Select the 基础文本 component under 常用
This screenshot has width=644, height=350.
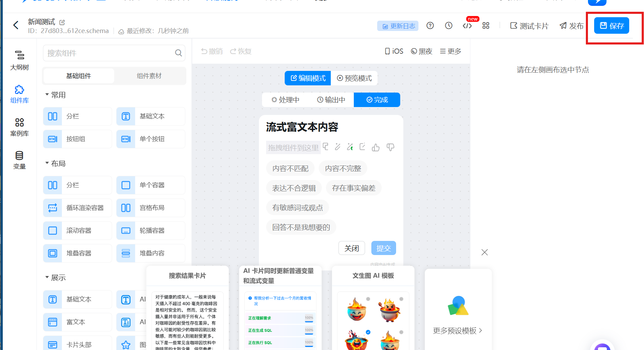pyautogui.click(x=151, y=116)
